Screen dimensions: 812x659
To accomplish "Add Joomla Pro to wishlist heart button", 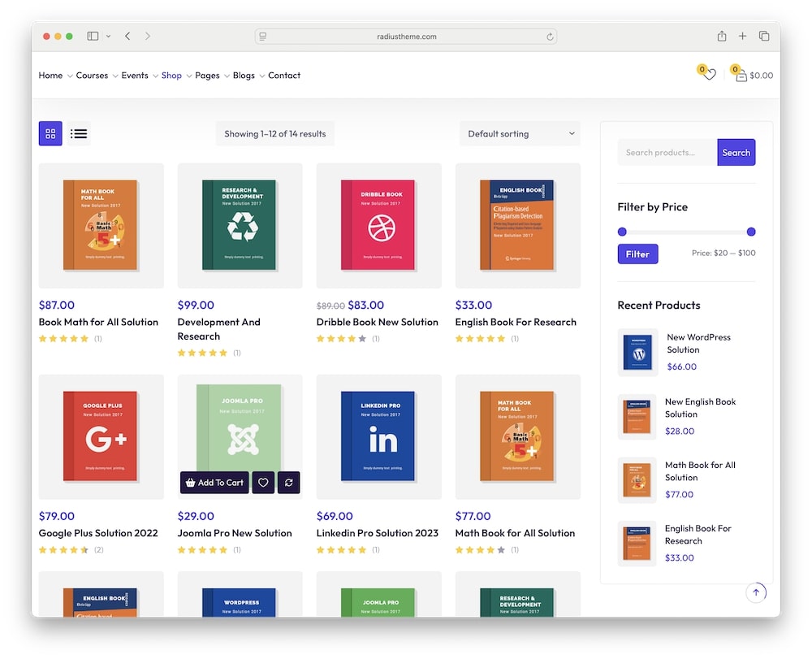I will (263, 483).
